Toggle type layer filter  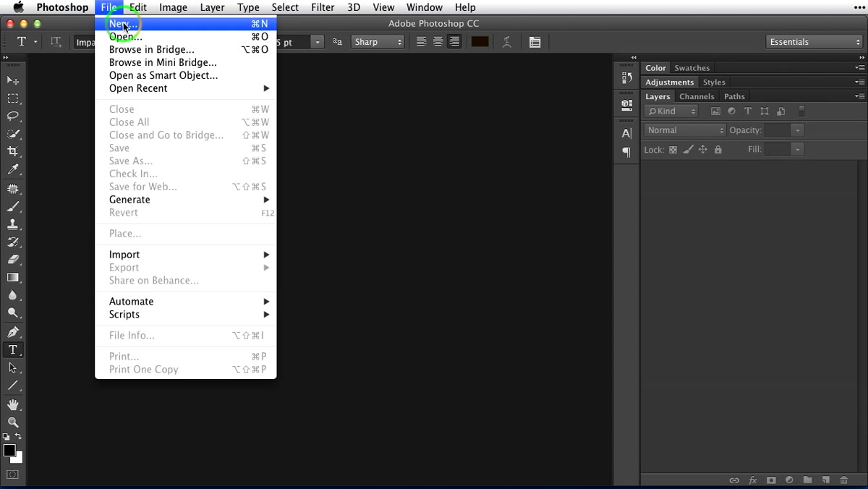748,111
